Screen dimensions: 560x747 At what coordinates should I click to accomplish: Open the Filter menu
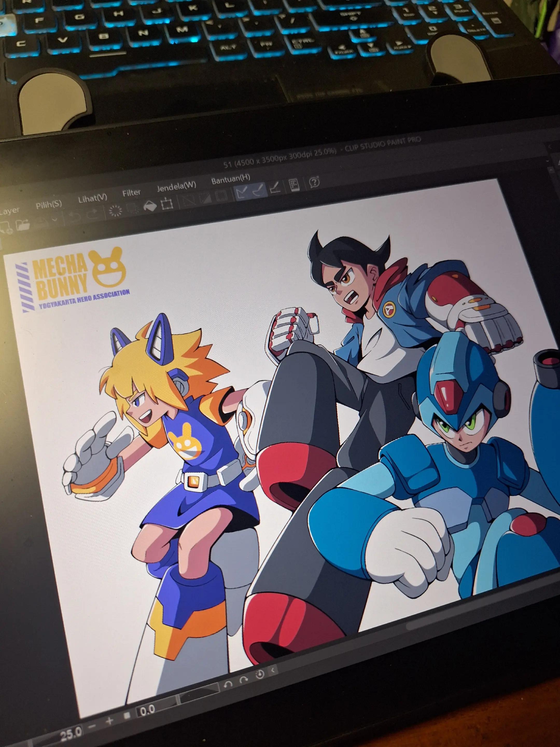pos(131,193)
